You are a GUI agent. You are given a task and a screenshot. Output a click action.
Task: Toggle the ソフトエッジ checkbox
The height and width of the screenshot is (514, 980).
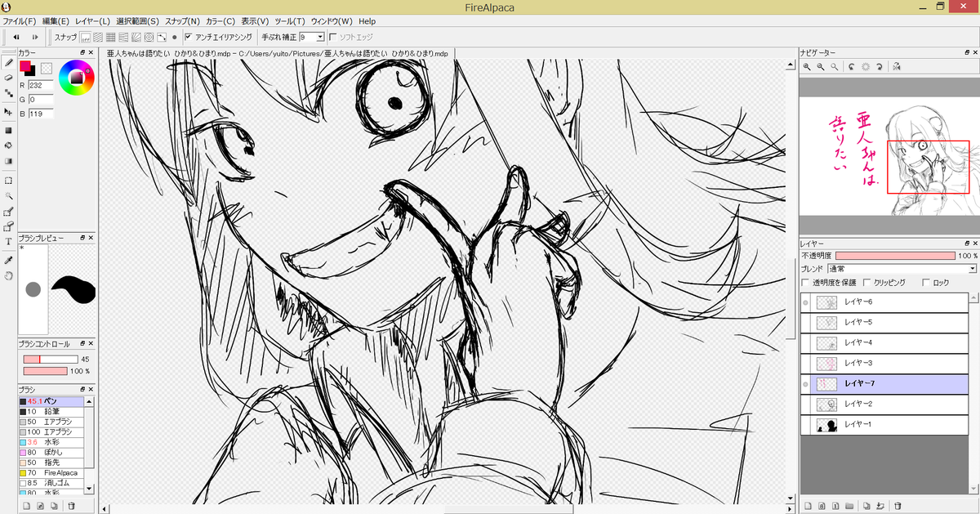point(332,37)
